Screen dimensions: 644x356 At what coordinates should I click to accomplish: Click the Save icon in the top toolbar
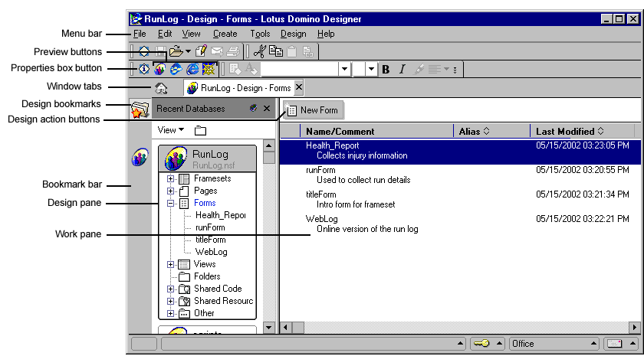160,51
